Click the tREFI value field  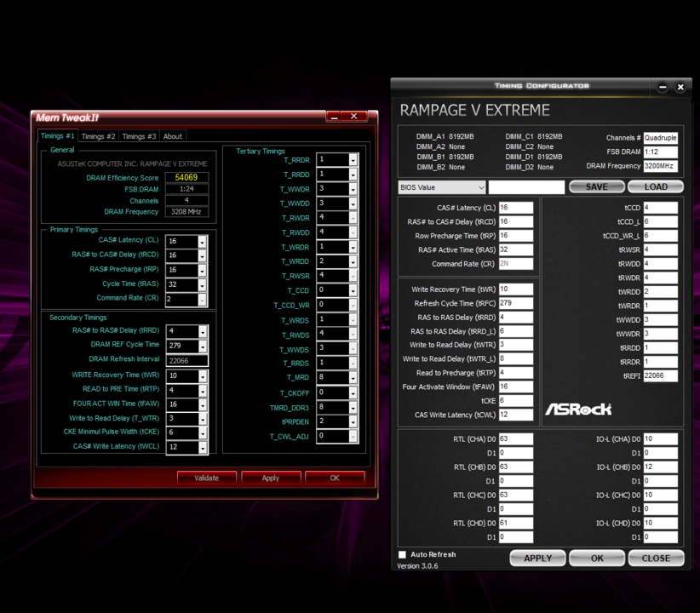point(660,376)
